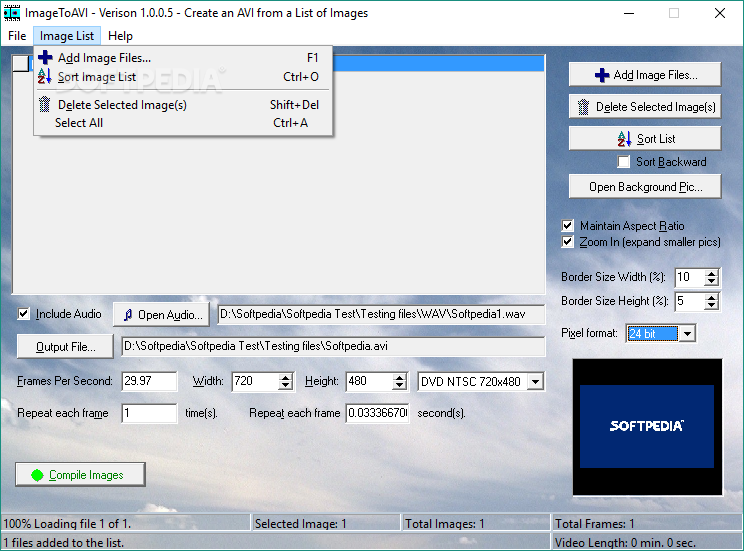The height and width of the screenshot is (551, 744).
Task: Uncheck Maintain Aspect Ratio
Action: pyautogui.click(x=567, y=225)
